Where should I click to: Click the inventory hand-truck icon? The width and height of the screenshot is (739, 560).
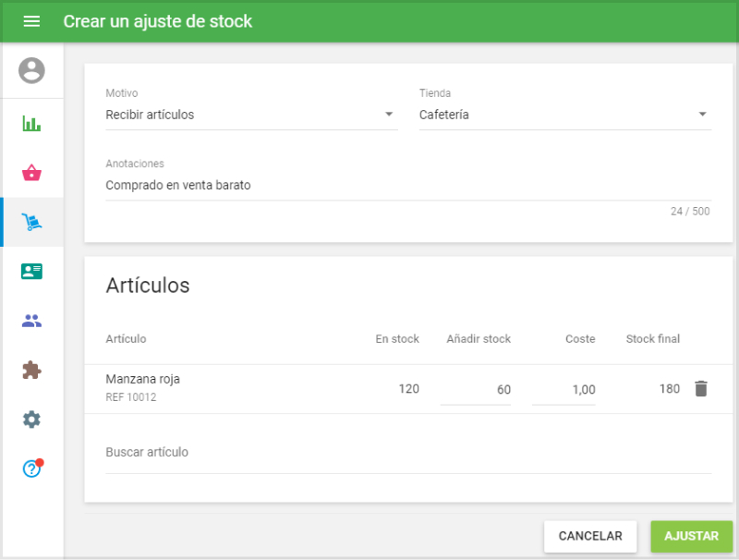click(32, 221)
